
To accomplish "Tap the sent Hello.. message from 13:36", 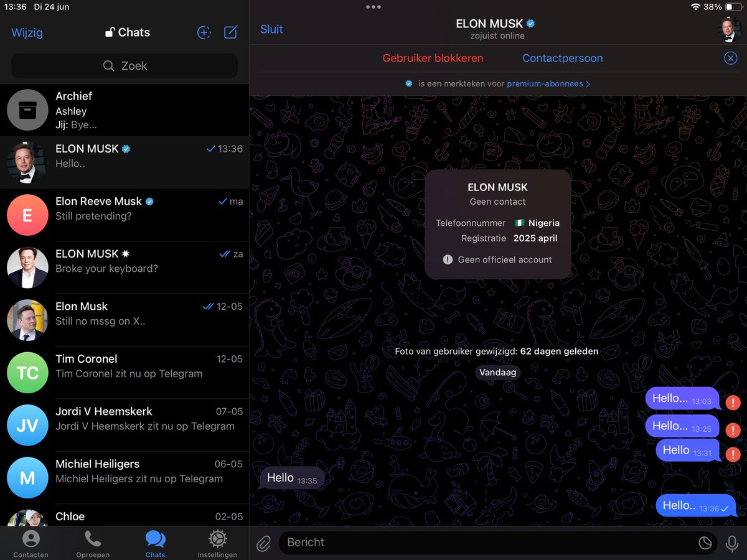I will pyautogui.click(x=695, y=506).
